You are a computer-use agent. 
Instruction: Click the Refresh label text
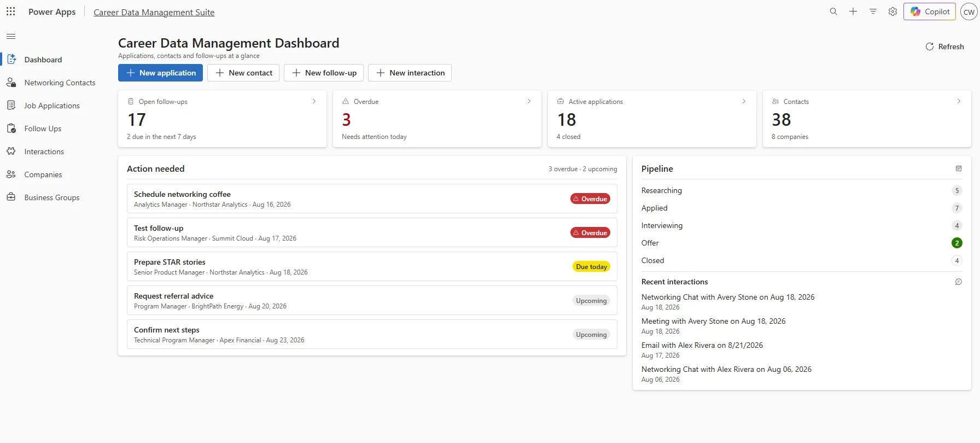pos(951,46)
